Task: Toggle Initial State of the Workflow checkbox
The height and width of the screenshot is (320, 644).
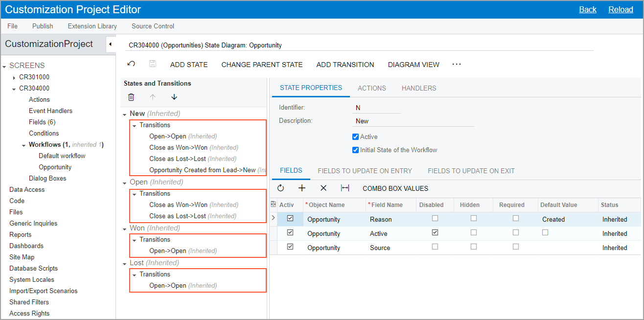Action: (x=356, y=150)
